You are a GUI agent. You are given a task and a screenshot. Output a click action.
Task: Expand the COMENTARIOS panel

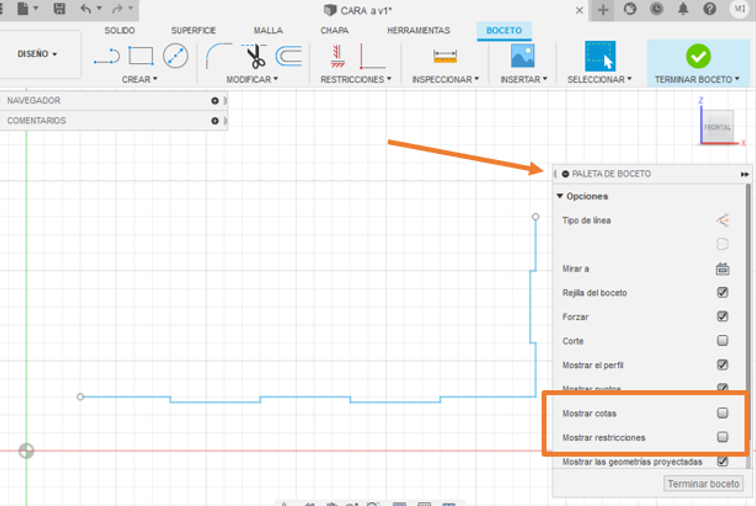tap(215, 121)
